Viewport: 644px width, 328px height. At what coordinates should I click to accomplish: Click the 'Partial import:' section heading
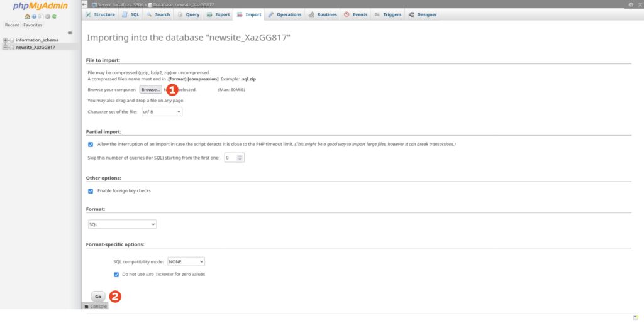coord(104,132)
